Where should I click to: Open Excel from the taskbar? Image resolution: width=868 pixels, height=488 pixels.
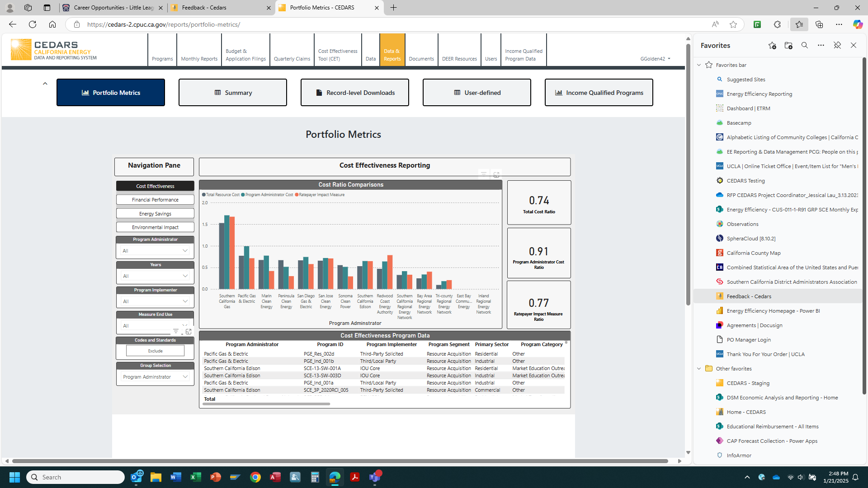pos(196,477)
